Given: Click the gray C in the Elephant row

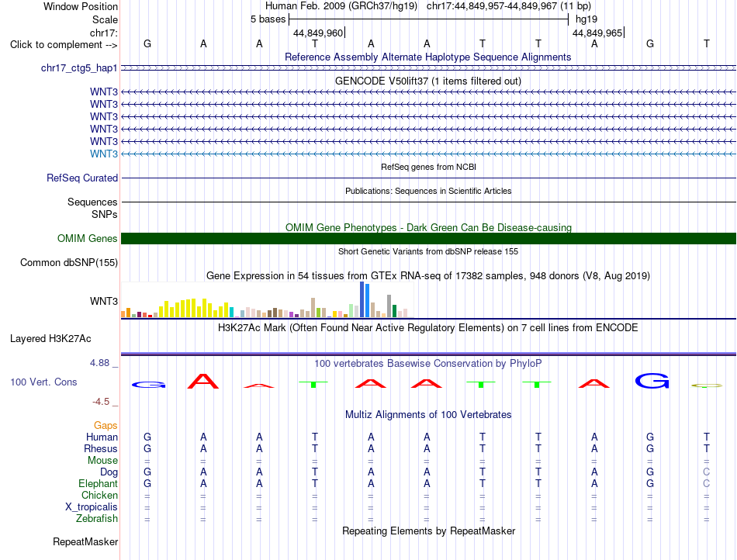Looking at the screenshot, I should pos(707,483).
